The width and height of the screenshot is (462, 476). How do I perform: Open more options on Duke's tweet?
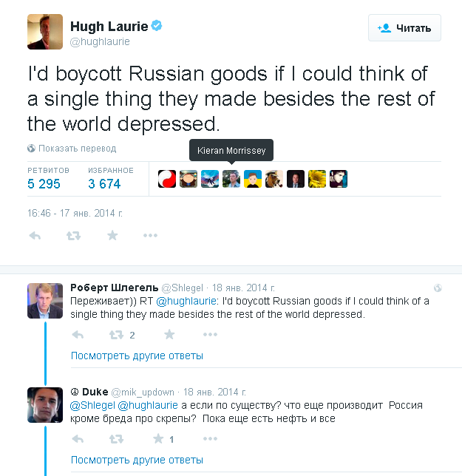(209, 439)
